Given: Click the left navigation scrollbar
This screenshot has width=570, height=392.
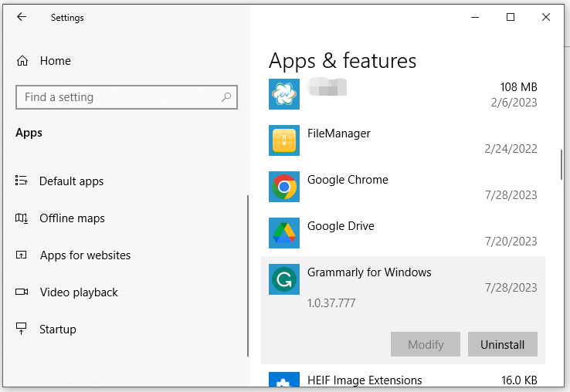Looking at the screenshot, I should 248,275.
